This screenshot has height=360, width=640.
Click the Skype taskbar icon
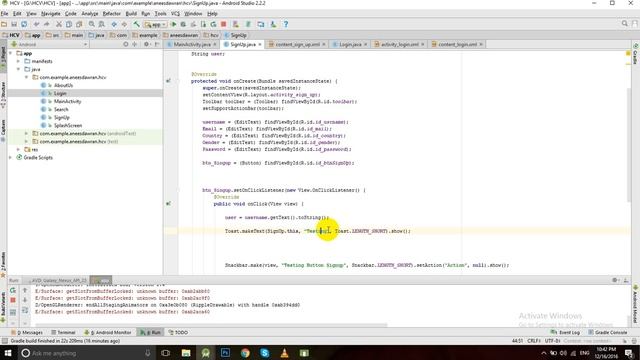pyautogui.click(x=264, y=353)
